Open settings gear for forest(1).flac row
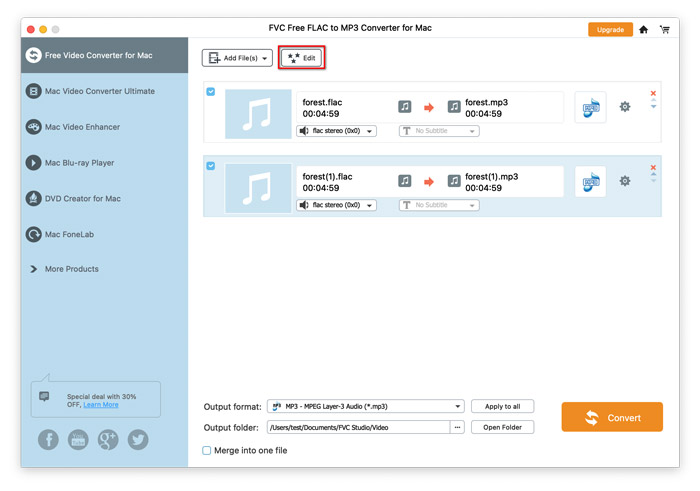The height and width of the screenshot is (491, 700). tap(625, 181)
